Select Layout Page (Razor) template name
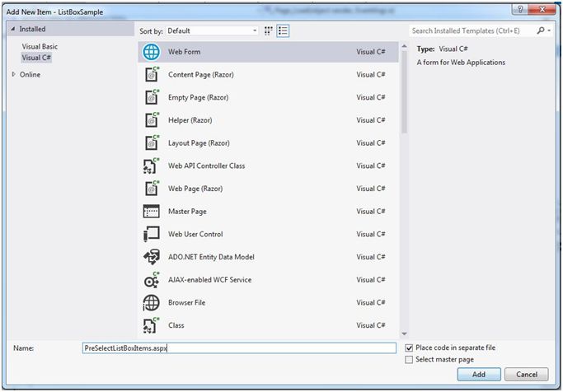 click(199, 143)
